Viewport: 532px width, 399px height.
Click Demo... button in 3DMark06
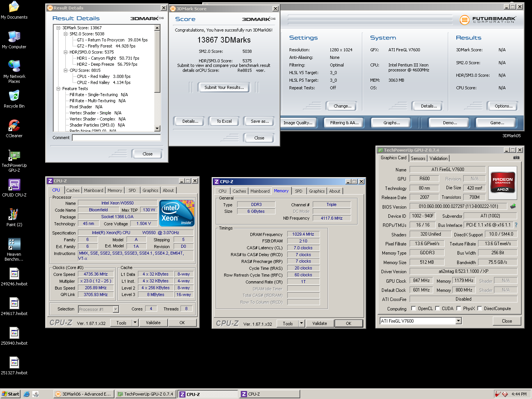tap(450, 123)
